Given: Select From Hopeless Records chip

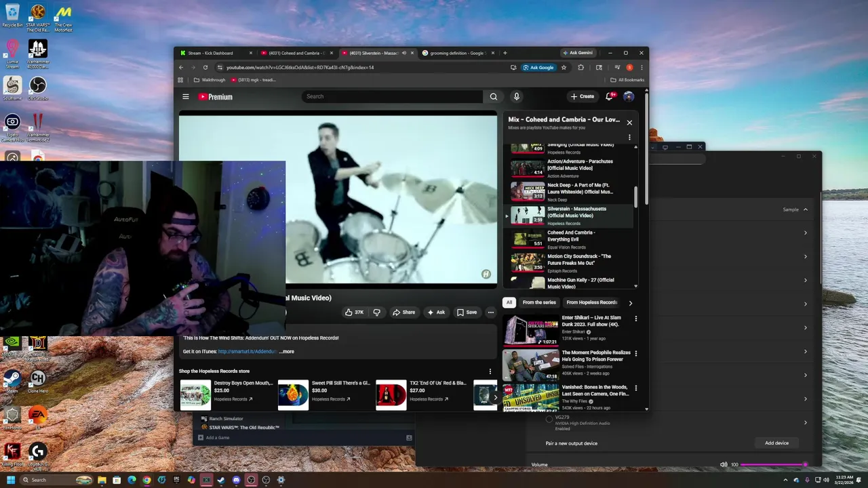Looking at the screenshot, I should pos(591,302).
